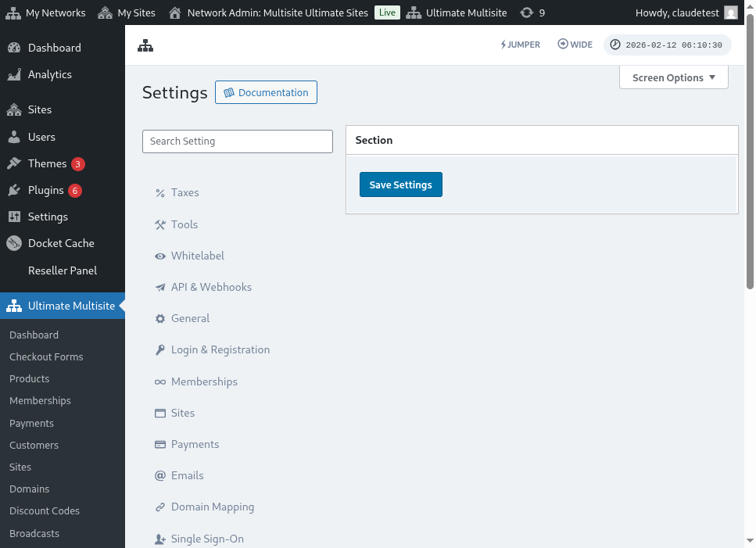756x548 pixels.
Task: Click the Taxes percent icon
Action: click(x=160, y=193)
